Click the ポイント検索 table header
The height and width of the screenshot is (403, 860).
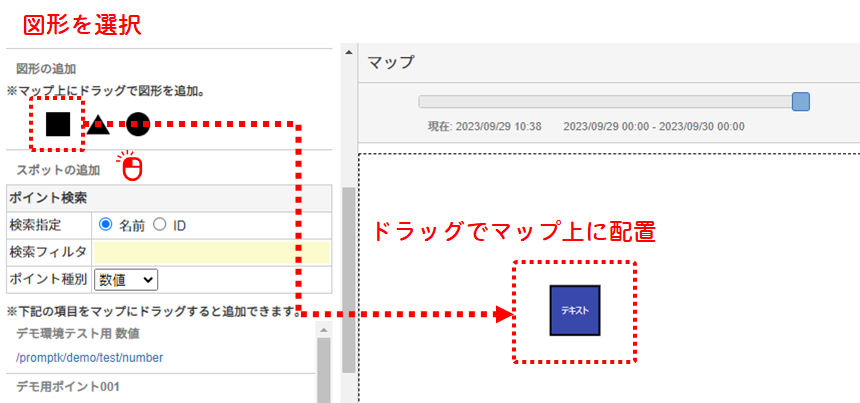coord(169,198)
